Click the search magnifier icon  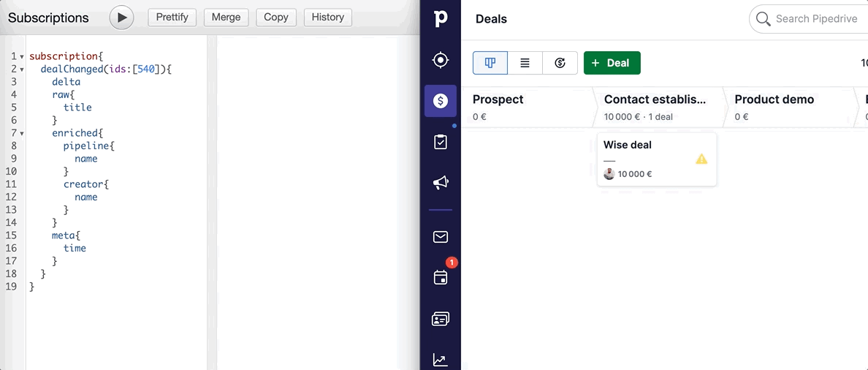coord(764,20)
